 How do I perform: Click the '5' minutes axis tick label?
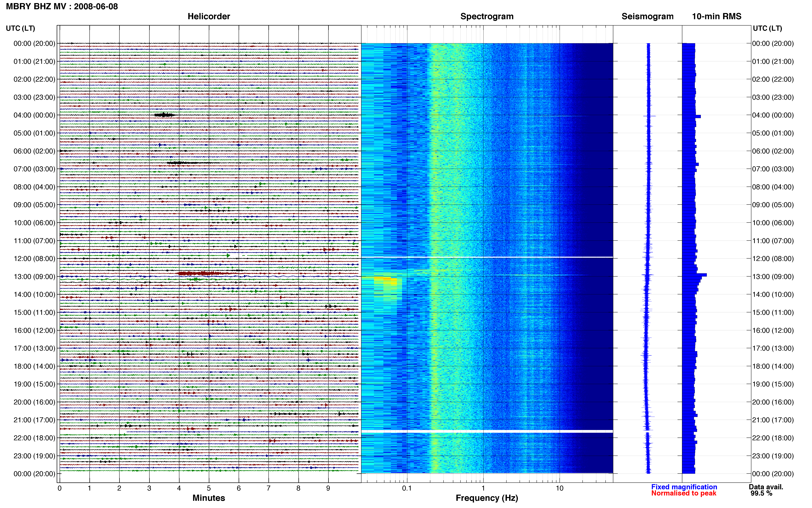click(x=209, y=488)
